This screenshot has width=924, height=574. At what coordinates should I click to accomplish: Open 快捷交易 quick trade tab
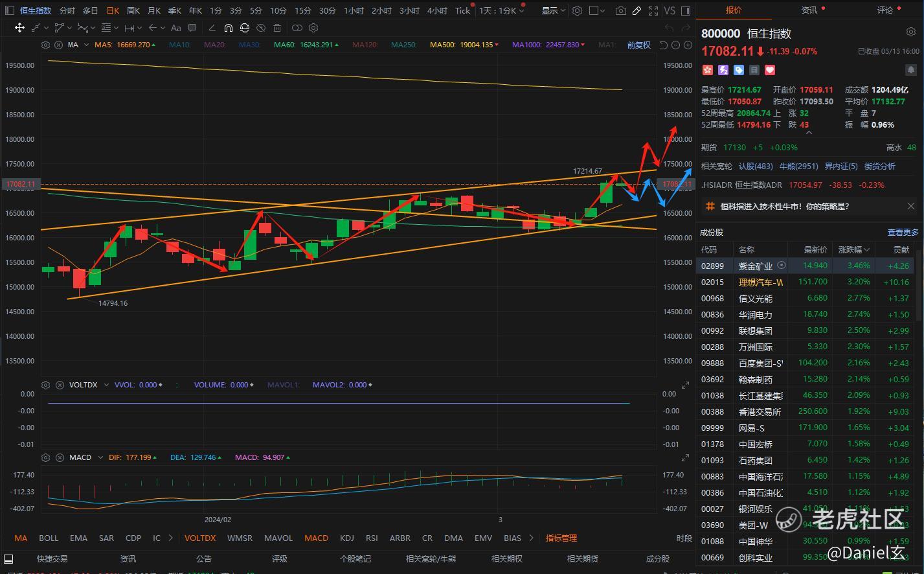tap(52, 558)
